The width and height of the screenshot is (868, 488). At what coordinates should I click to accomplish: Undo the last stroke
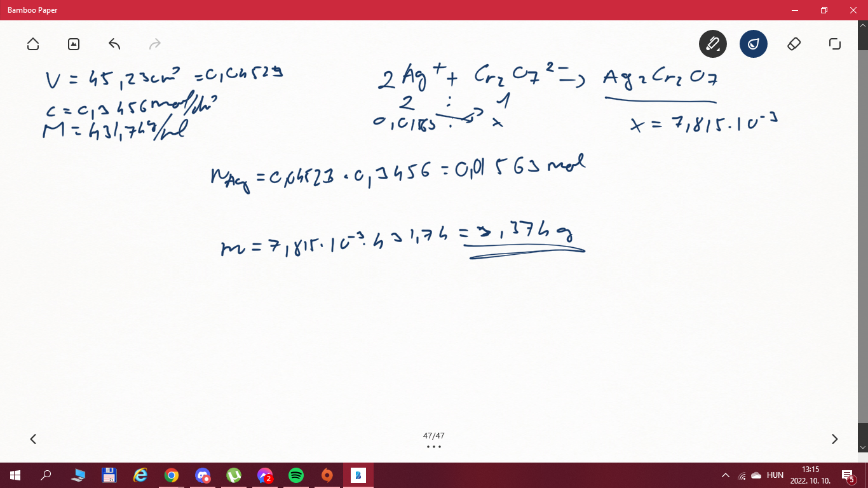point(114,44)
